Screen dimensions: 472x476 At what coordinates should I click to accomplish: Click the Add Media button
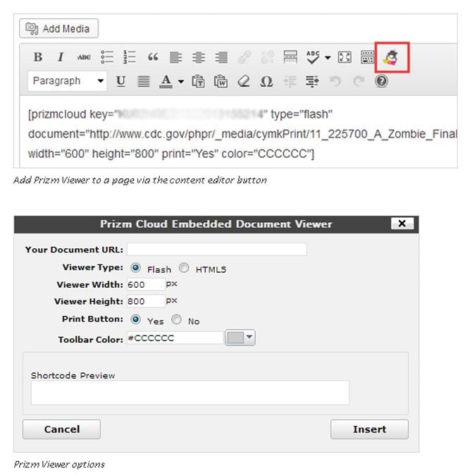point(59,29)
